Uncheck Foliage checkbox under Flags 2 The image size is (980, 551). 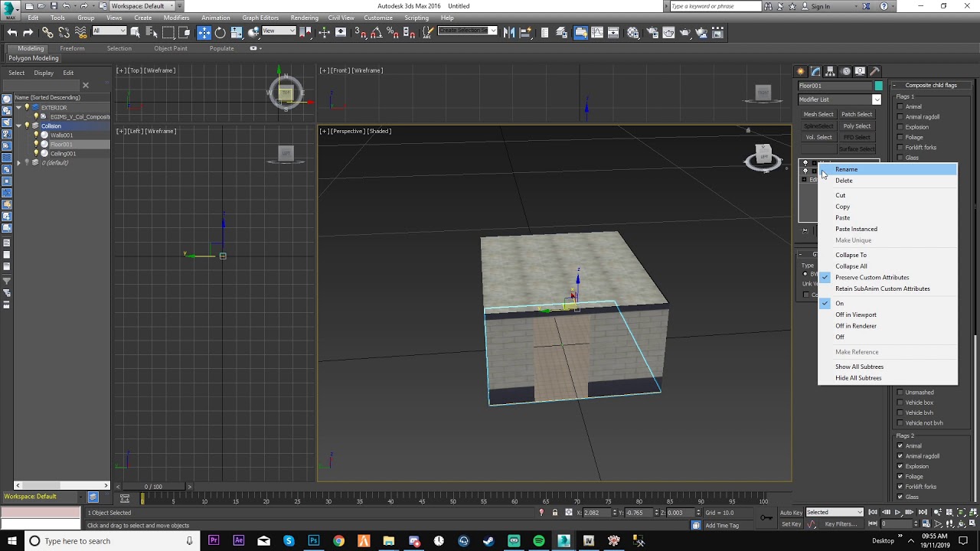click(x=900, y=477)
